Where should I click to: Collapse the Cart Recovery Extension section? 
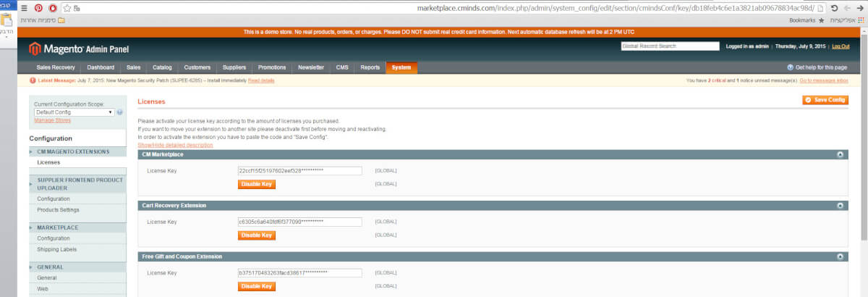pos(840,206)
